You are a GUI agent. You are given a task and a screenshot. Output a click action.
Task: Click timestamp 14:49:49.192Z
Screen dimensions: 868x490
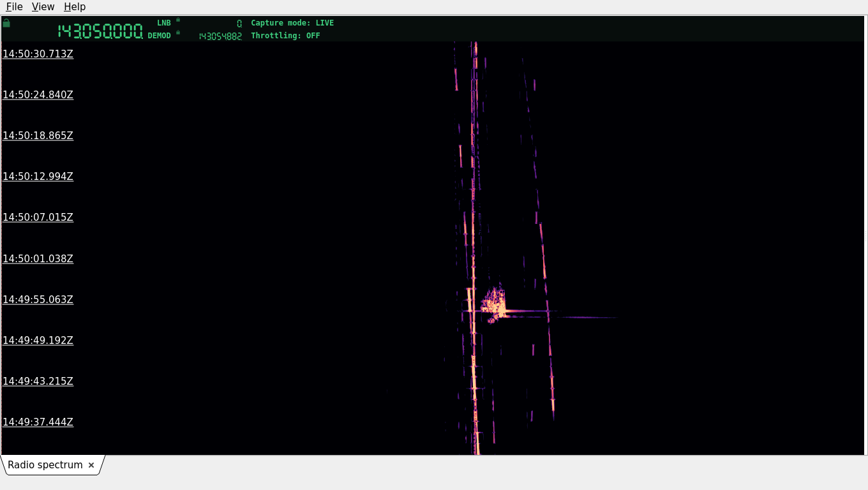38,341
